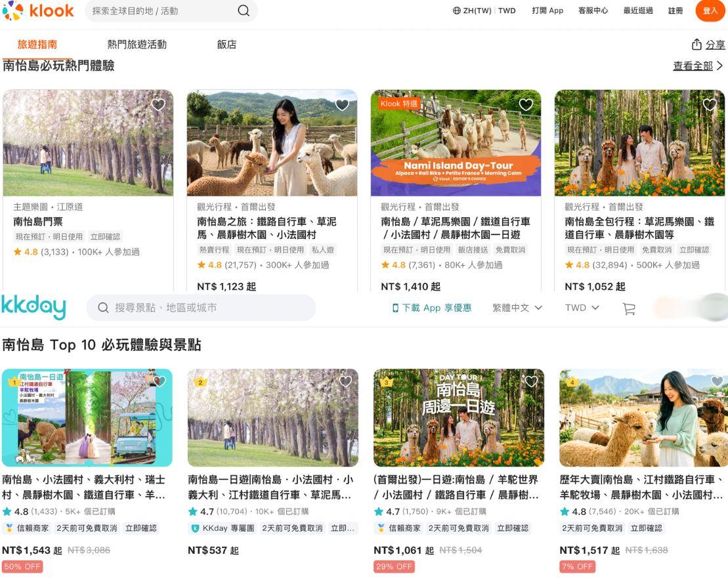Click the Klook destination search field

pos(171,10)
